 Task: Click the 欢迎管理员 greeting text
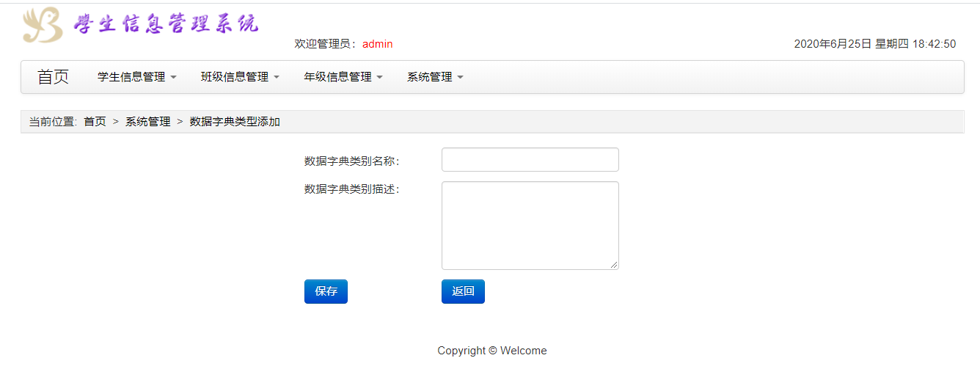coord(326,44)
